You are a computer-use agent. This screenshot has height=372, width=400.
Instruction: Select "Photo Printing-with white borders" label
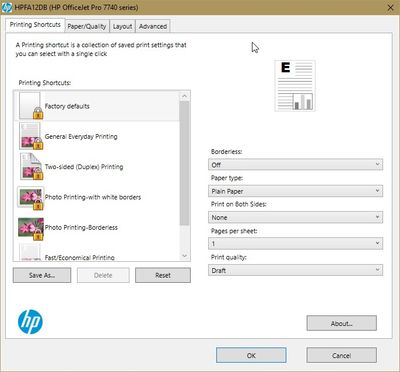tap(93, 197)
